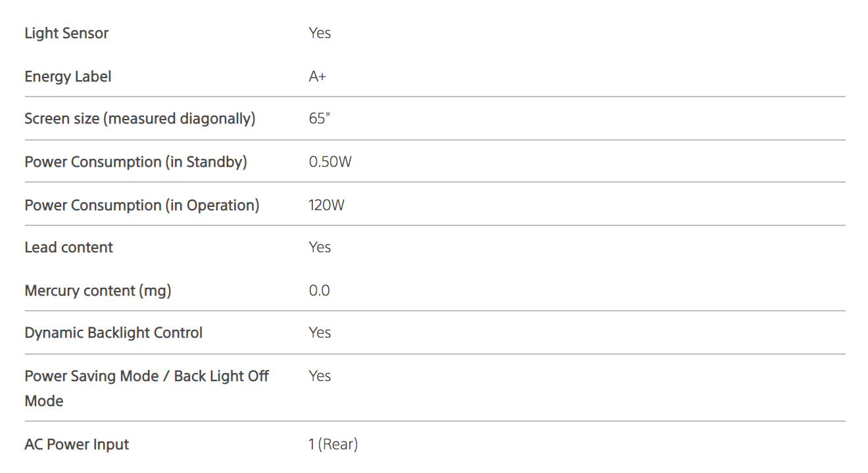Select the "1 (Rear)" value
The image size is (868, 473).
tap(333, 445)
